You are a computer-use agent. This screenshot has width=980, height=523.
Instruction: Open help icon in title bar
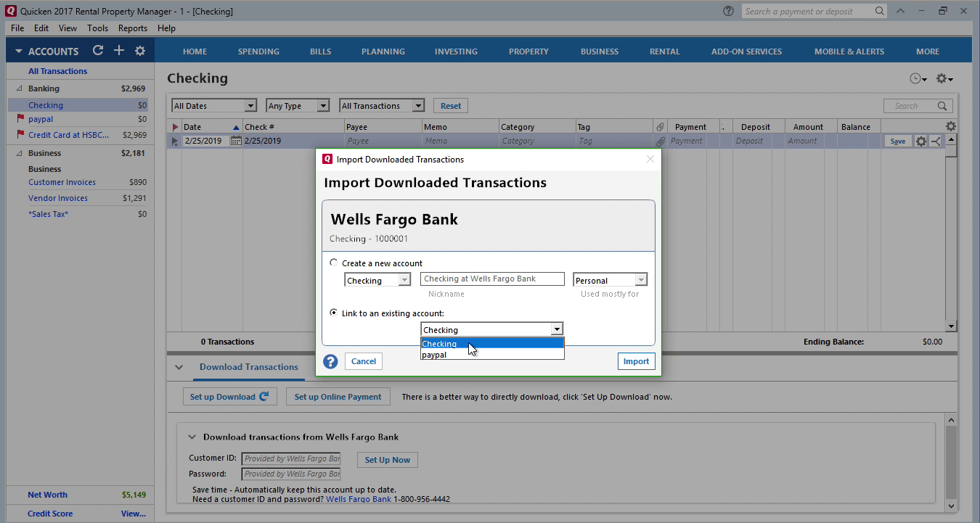tap(728, 11)
